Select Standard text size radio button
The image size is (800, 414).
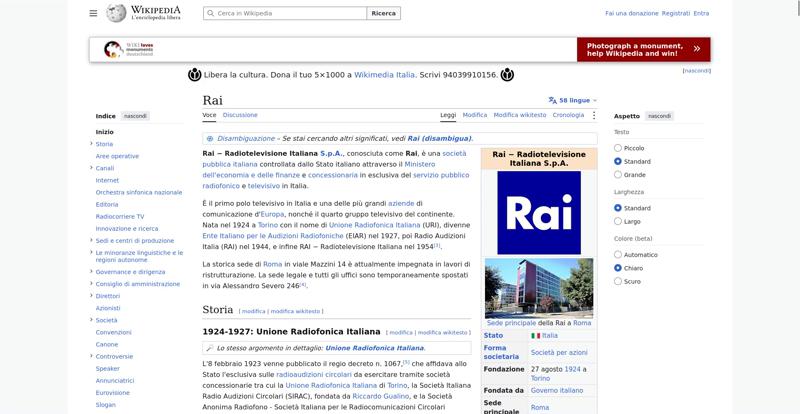(x=618, y=161)
